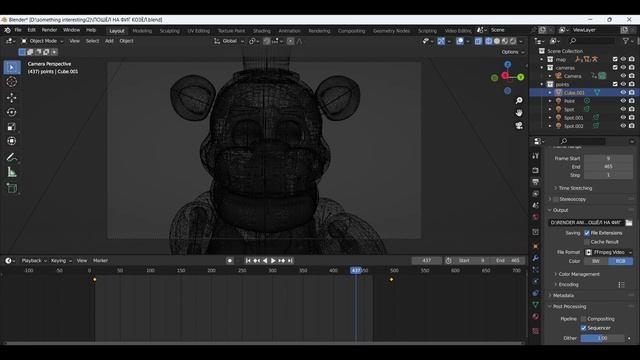Screen dimensions: 640x360
Task: Toggle the Cache Result checkbox
Action: click(587, 242)
